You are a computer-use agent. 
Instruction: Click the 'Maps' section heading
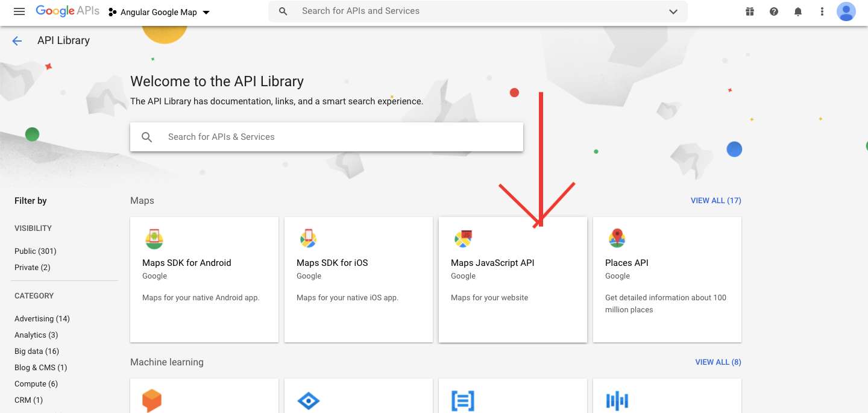click(x=142, y=201)
